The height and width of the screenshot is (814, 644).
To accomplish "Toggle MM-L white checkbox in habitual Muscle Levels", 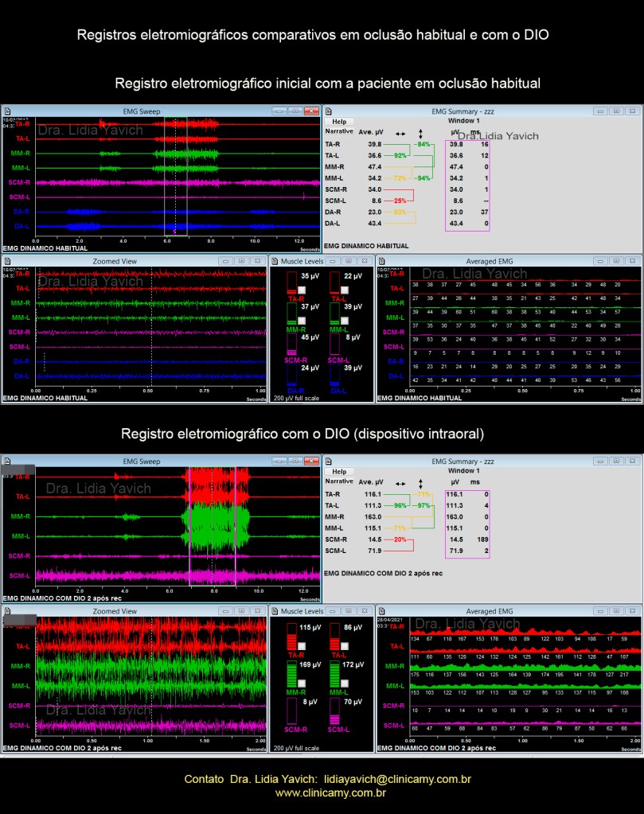I will click(x=343, y=320).
